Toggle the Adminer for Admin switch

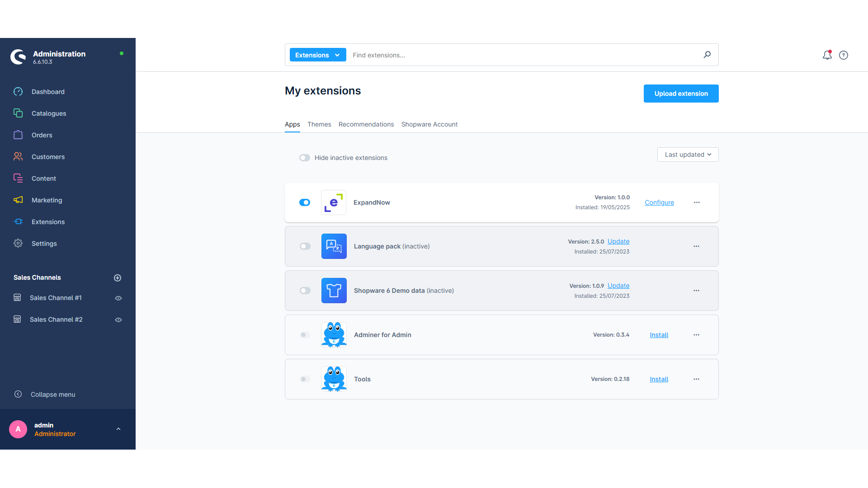305,335
